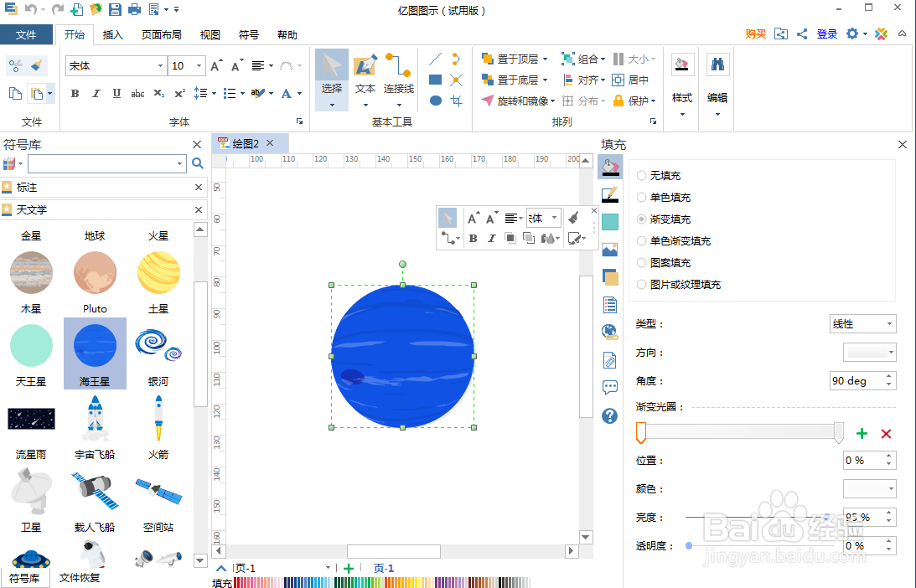This screenshot has height=588, width=916.
Task: Click the Save icon in the title bar
Action: pyautogui.click(x=115, y=9)
